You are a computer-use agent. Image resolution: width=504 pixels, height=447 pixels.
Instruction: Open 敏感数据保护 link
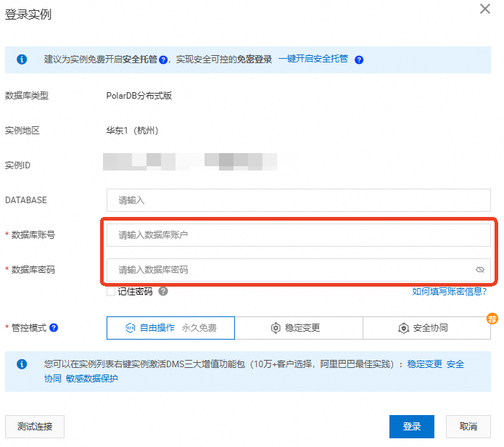tap(91, 378)
